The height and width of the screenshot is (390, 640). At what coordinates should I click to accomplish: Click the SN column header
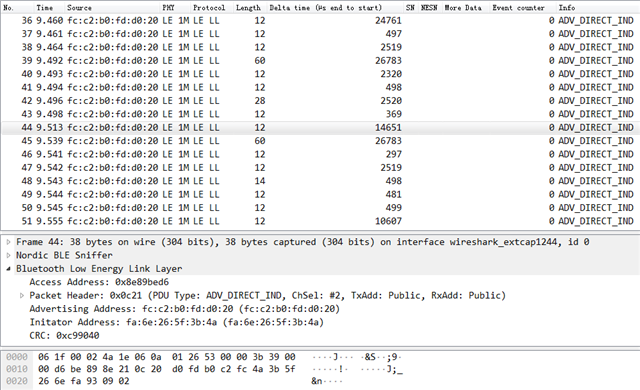point(410,7)
